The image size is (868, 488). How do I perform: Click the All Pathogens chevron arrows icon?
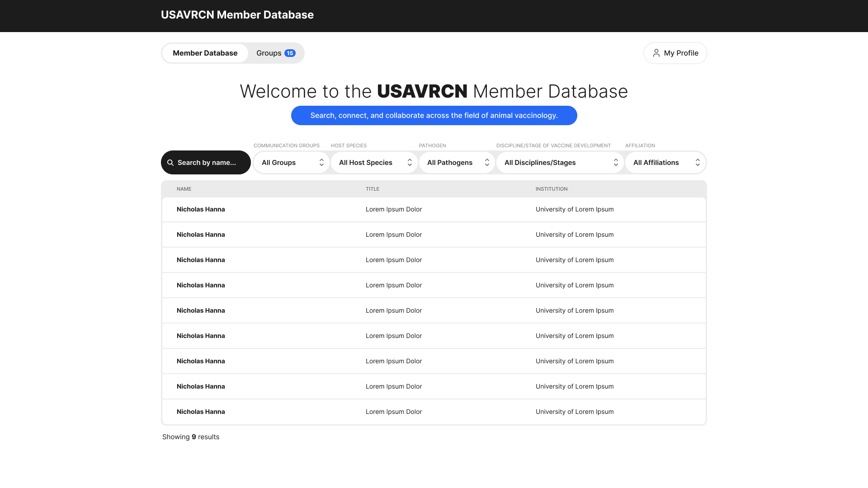pos(487,163)
